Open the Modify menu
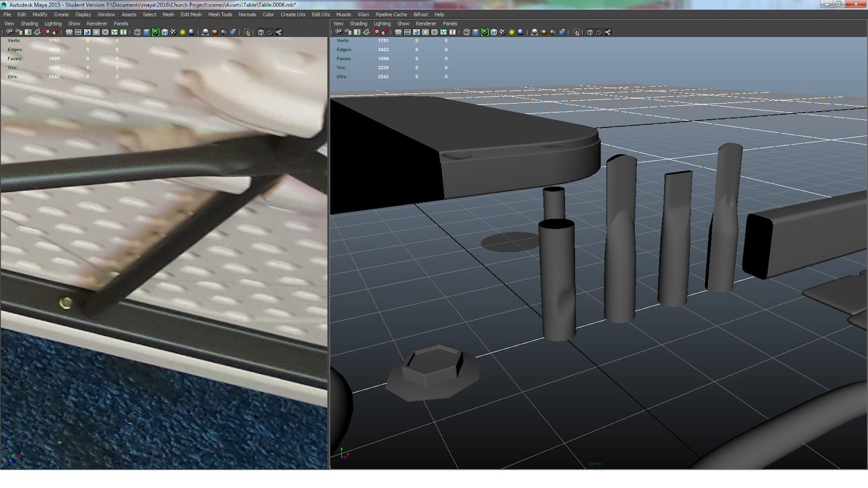The height and width of the screenshot is (488, 868). (40, 15)
